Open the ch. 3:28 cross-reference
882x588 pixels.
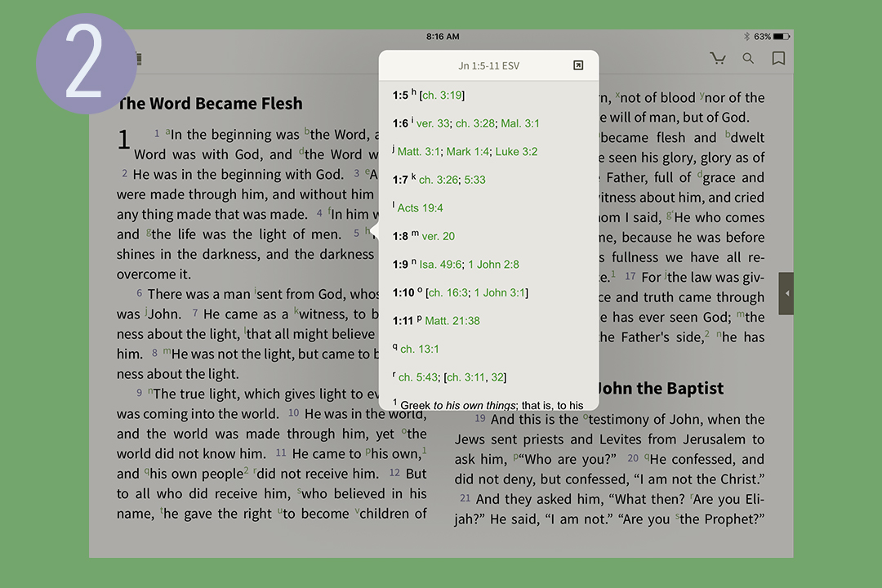(475, 124)
